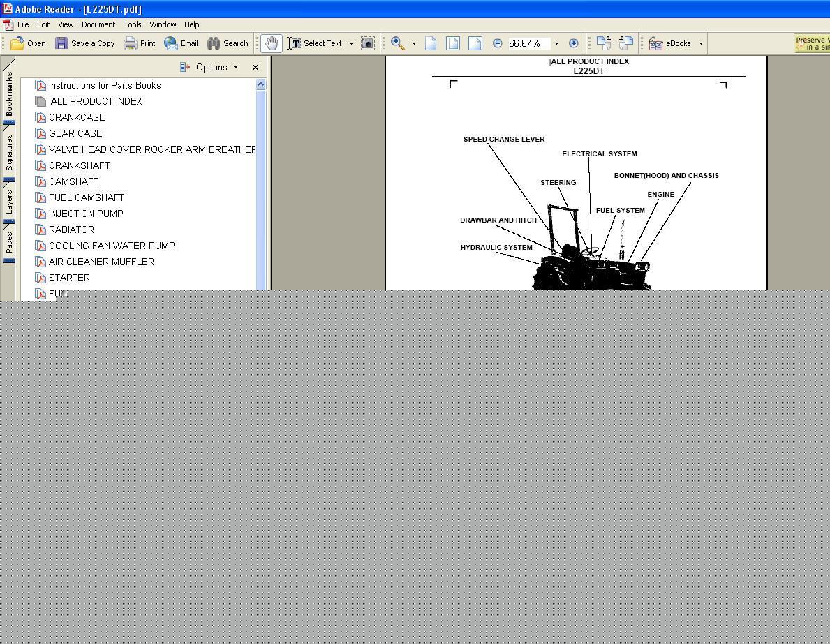Viewport: 830px width, 644px height.
Task: Open the File menu
Action: coord(23,24)
